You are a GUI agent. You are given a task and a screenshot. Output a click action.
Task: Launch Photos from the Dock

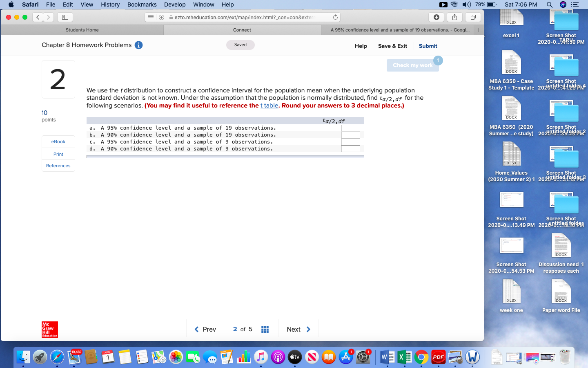tap(176, 357)
